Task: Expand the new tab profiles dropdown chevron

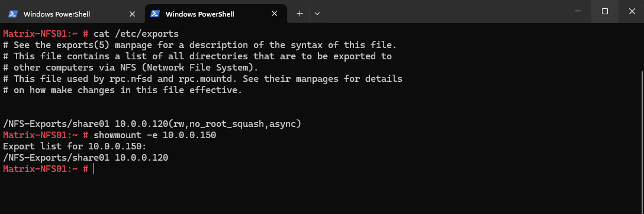Action: pyautogui.click(x=317, y=14)
